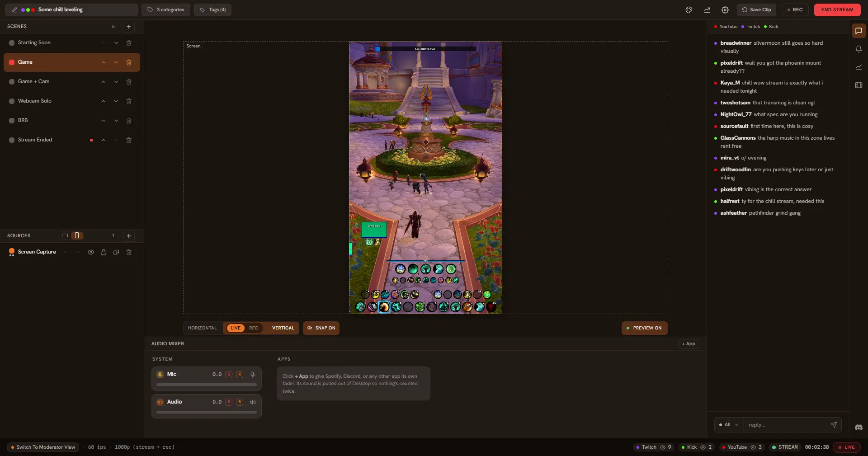Viewport: 868px width, 456px height.
Task: Adjust the Audio volume fader
Action: (x=207, y=413)
